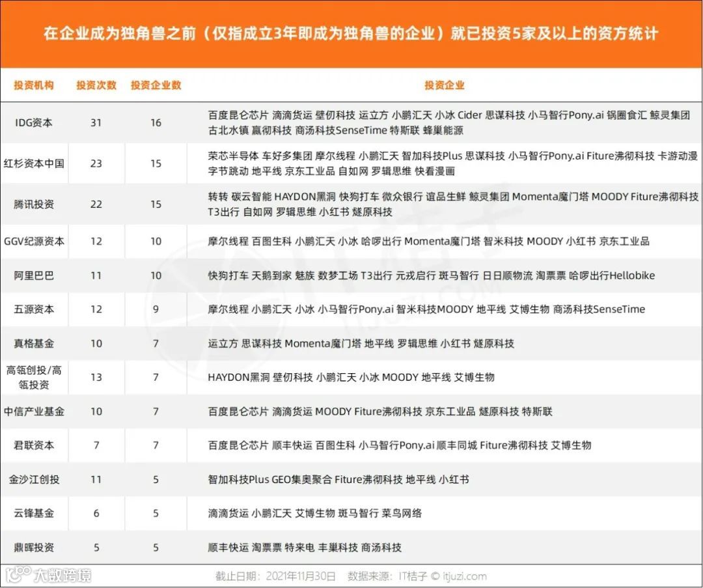
Task: Select the 云锋基金 institution cell
Action: pos(34,513)
